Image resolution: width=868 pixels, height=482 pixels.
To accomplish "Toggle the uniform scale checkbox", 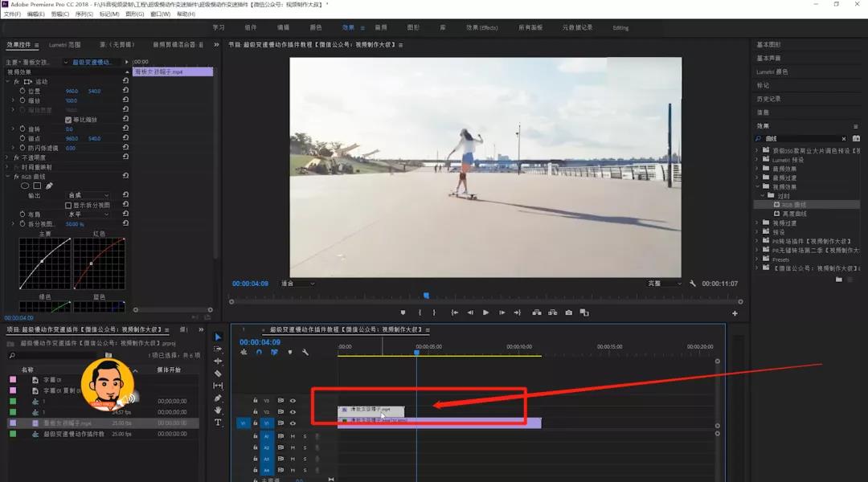I will [68, 120].
